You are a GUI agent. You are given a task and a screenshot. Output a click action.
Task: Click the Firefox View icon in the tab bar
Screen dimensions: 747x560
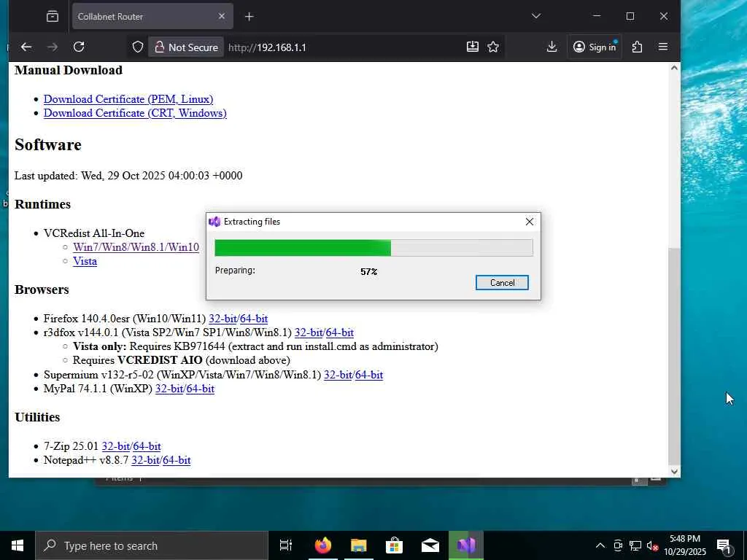(x=53, y=16)
